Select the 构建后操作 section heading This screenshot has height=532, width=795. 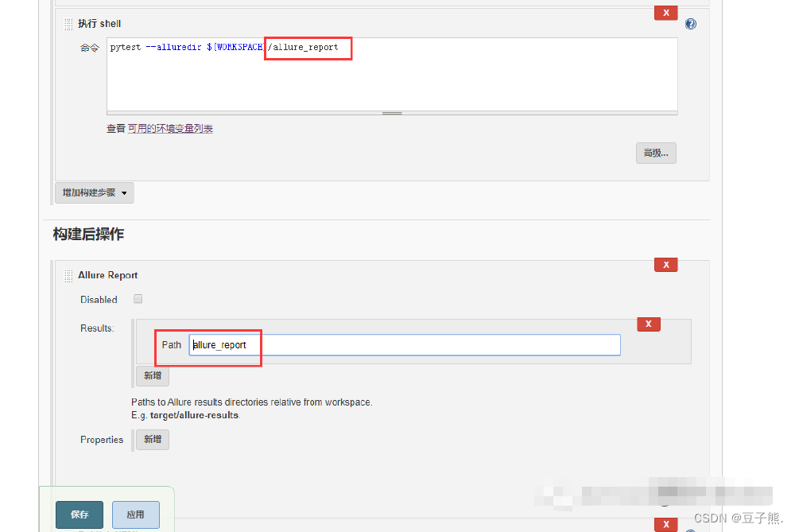pyautogui.click(x=88, y=235)
